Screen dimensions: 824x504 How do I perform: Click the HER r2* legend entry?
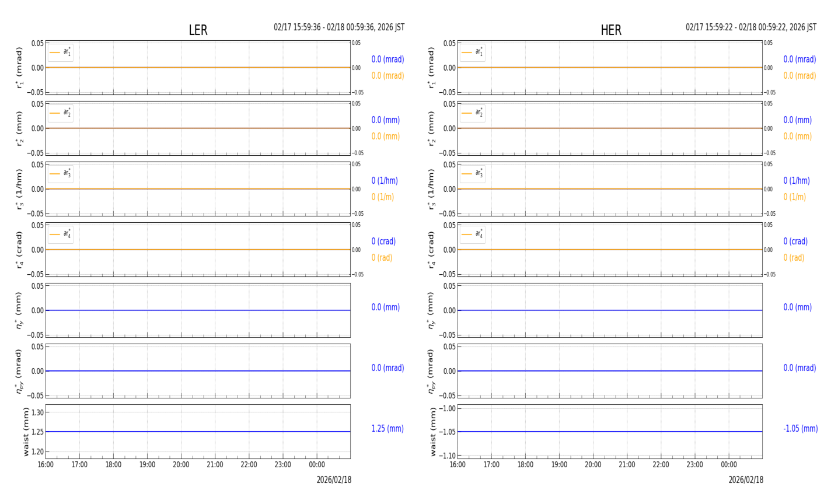(x=473, y=113)
